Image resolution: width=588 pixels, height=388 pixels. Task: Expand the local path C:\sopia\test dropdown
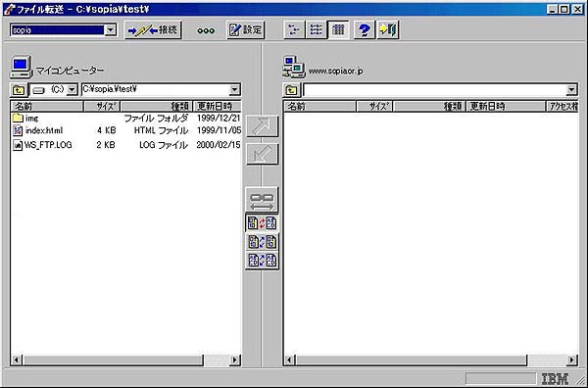pyautogui.click(x=234, y=89)
